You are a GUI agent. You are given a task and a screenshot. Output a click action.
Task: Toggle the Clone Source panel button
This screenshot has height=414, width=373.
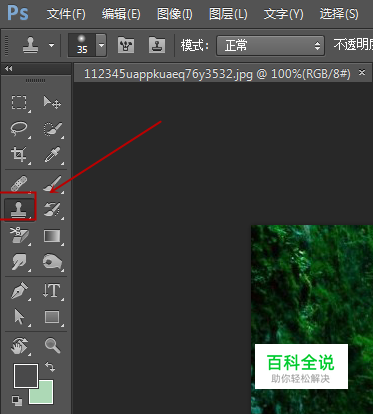pyautogui.click(x=157, y=45)
